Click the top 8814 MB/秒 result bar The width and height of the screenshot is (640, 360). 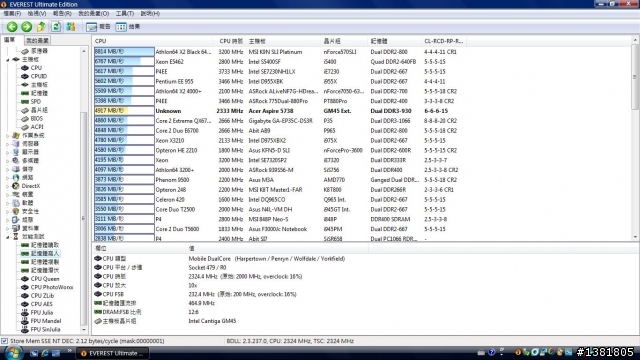124,52
